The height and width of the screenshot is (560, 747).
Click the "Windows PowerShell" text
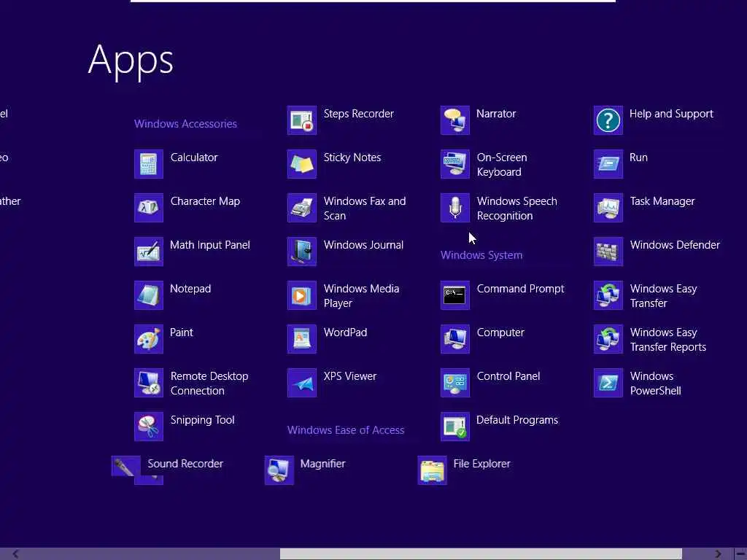click(656, 384)
